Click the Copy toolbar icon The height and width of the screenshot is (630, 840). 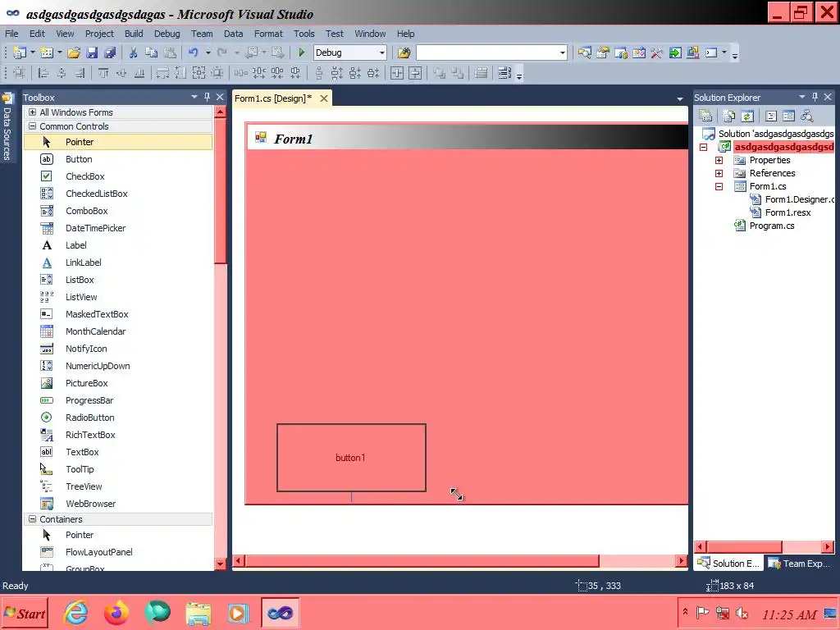151,52
